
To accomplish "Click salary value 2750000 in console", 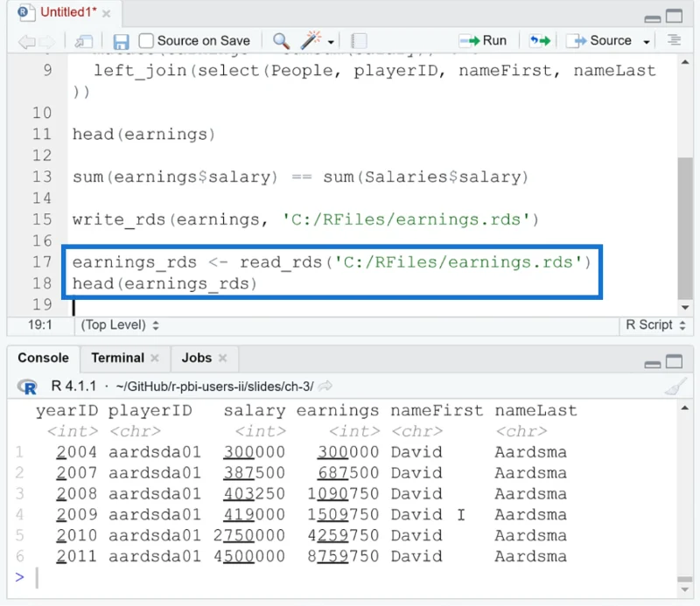I will [249, 535].
